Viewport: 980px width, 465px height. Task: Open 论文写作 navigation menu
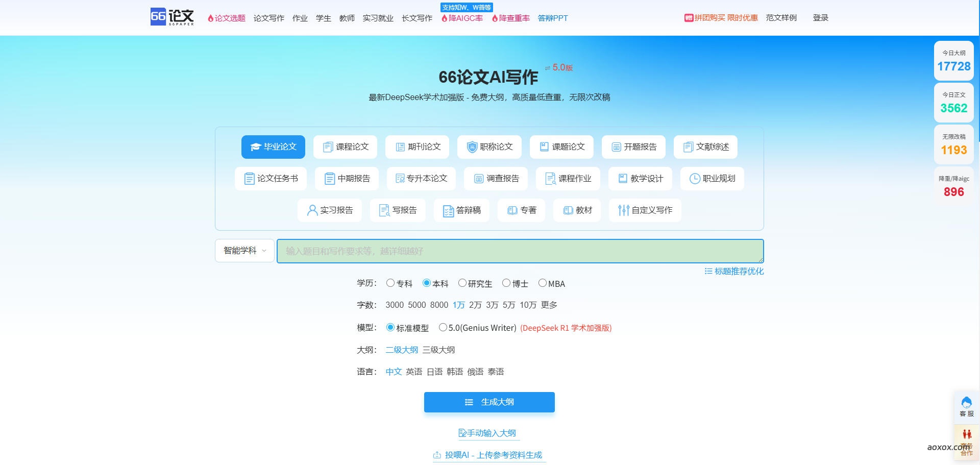click(269, 18)
